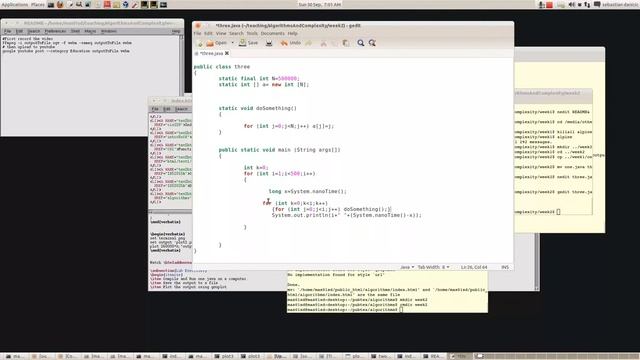Open Applications menu in top panel
Viewport: 640px width, 360px height.
(x=15, y=4)
